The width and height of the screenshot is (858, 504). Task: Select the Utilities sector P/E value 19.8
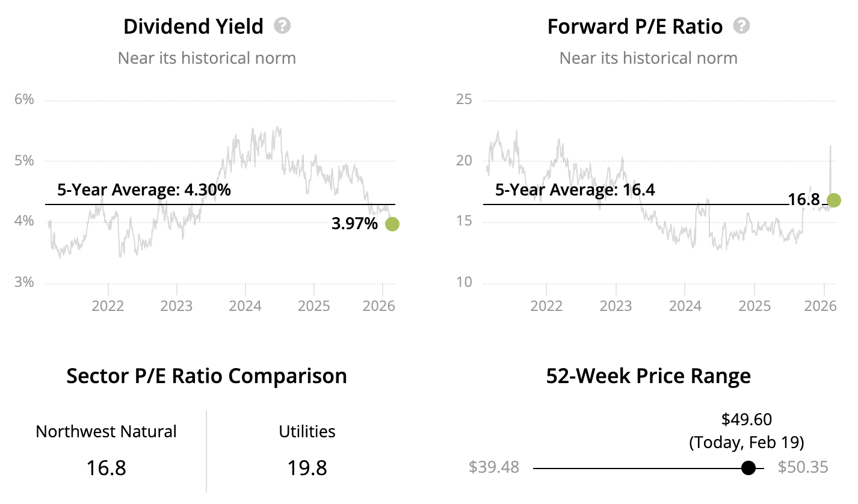pyautogui.click(x=307, y=467)
